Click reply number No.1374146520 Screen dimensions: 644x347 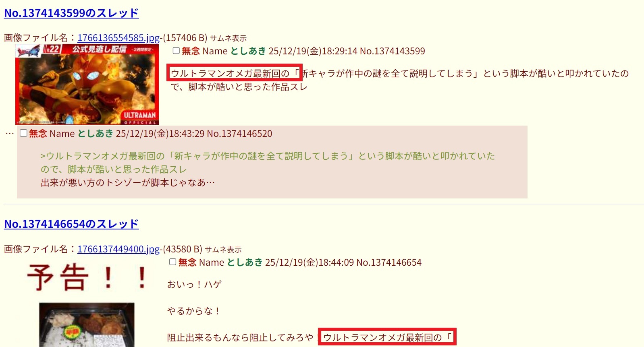239,134
